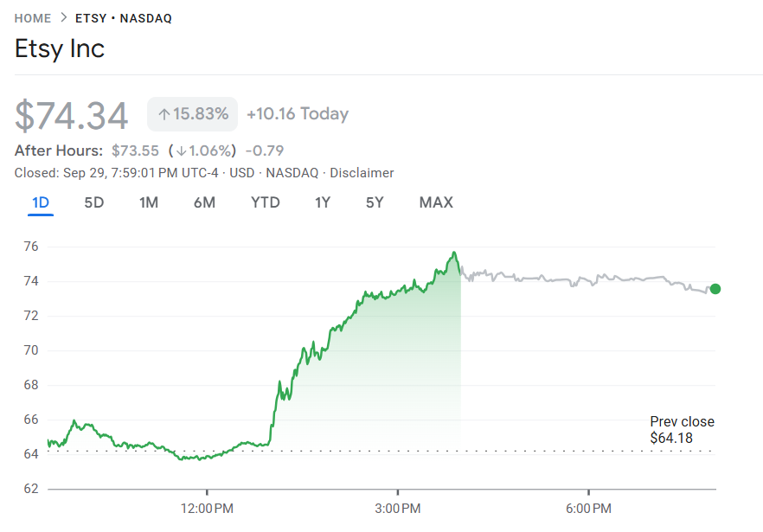Click the 3:00 PM time axis label

398,507
